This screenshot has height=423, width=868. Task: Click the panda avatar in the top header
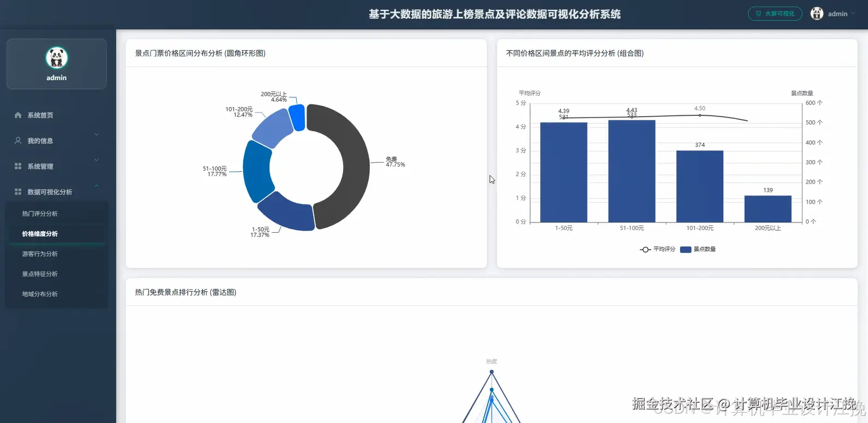pos(817,14)
